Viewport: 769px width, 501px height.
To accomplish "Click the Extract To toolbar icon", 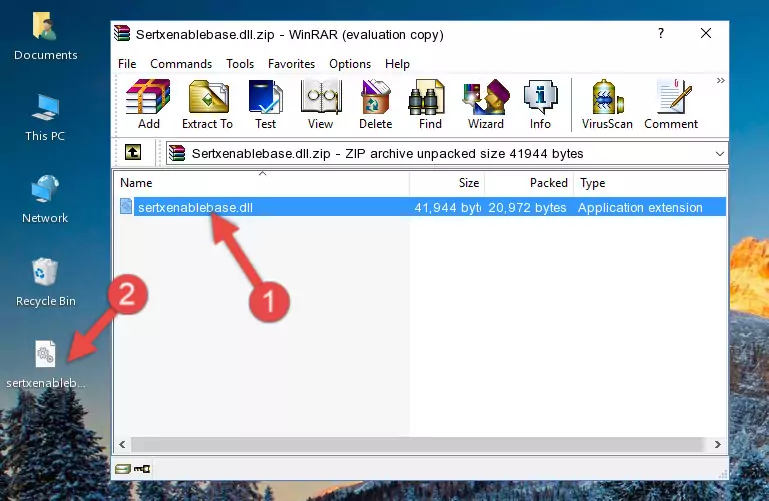I will pos(207,104).
